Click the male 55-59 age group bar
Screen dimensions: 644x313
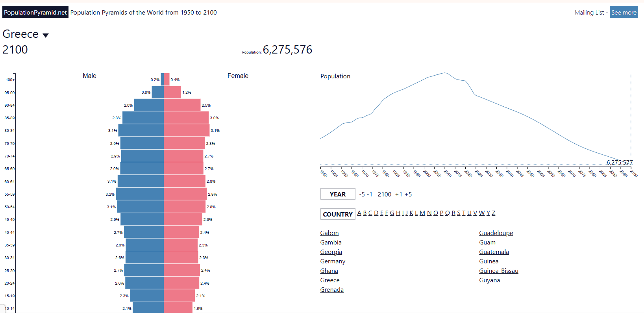[x=140, y=194]
